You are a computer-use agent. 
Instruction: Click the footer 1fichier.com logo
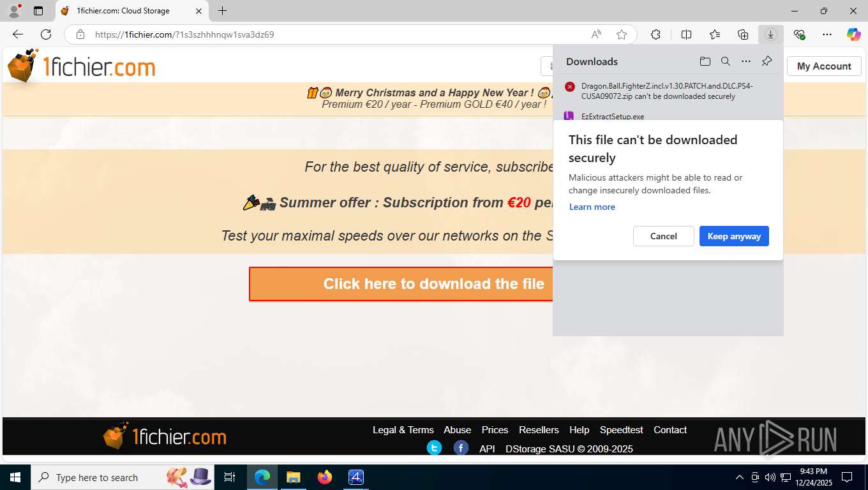tap(165, 436)
